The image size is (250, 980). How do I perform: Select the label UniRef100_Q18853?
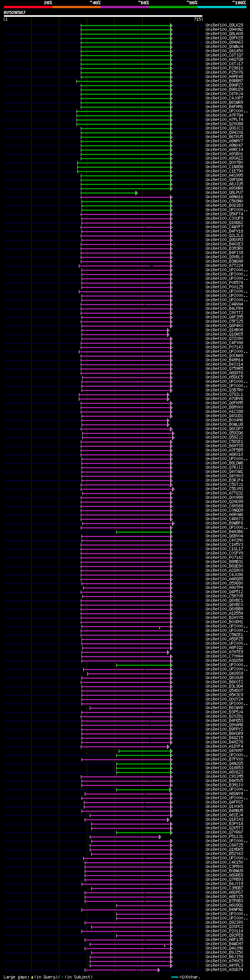pos(224,768)
